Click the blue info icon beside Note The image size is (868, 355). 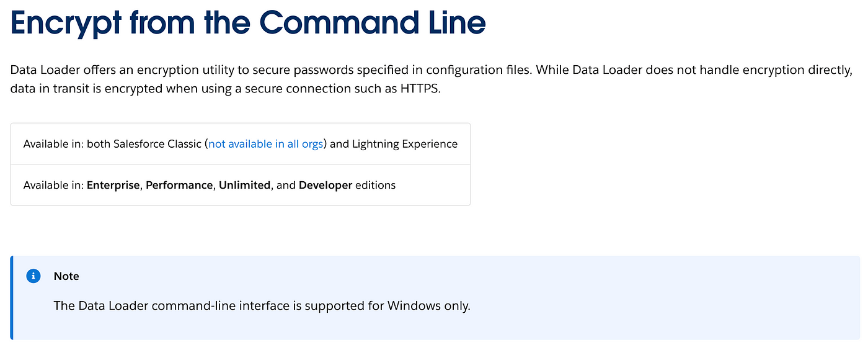[33, 276]
